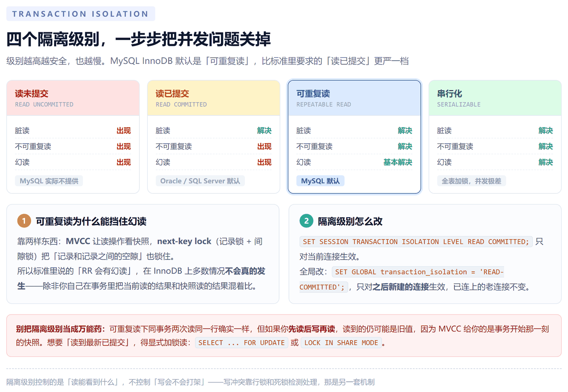Click the "SELECT ... FOR UPDATE" code snippet
568x392 pixels.
coord(242,343)
